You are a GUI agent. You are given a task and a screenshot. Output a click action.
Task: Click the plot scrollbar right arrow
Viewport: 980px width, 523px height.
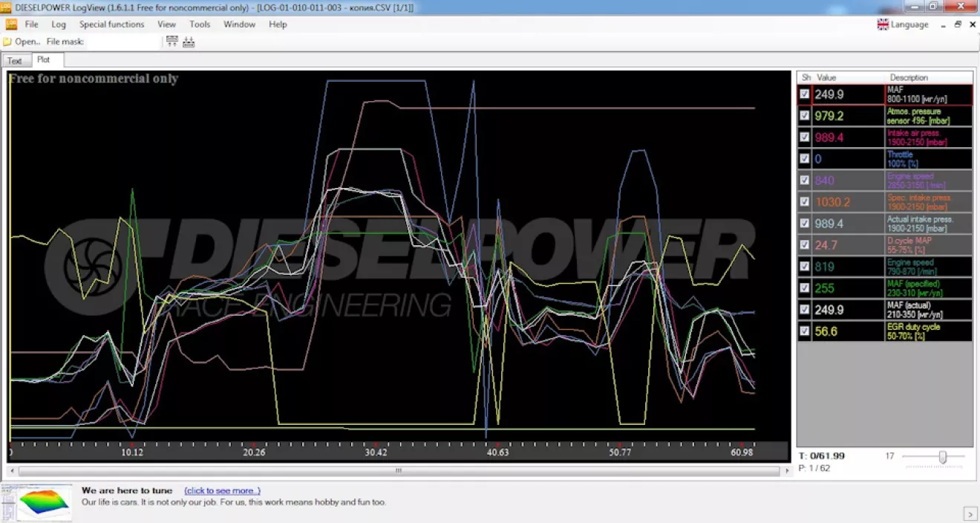click(786, 470)
